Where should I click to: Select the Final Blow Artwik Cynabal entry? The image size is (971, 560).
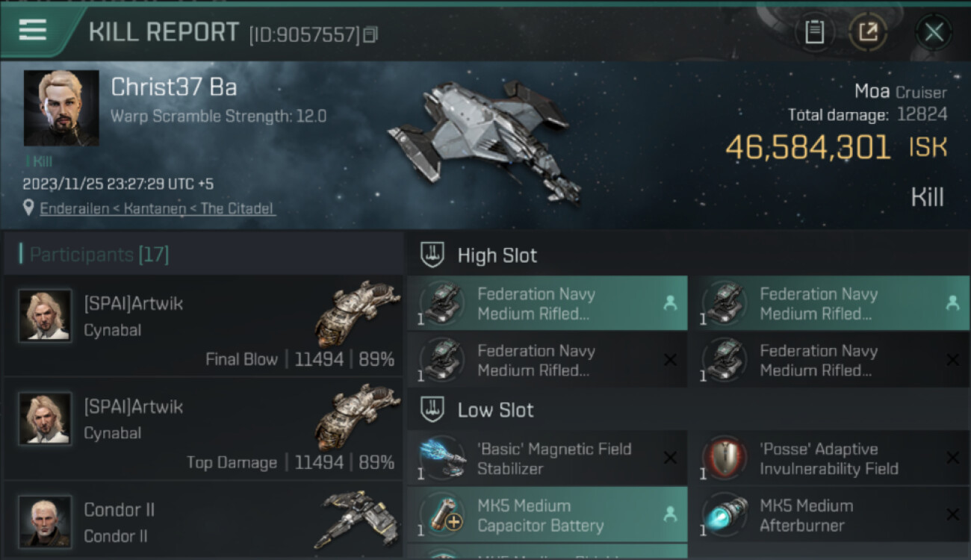203,326
